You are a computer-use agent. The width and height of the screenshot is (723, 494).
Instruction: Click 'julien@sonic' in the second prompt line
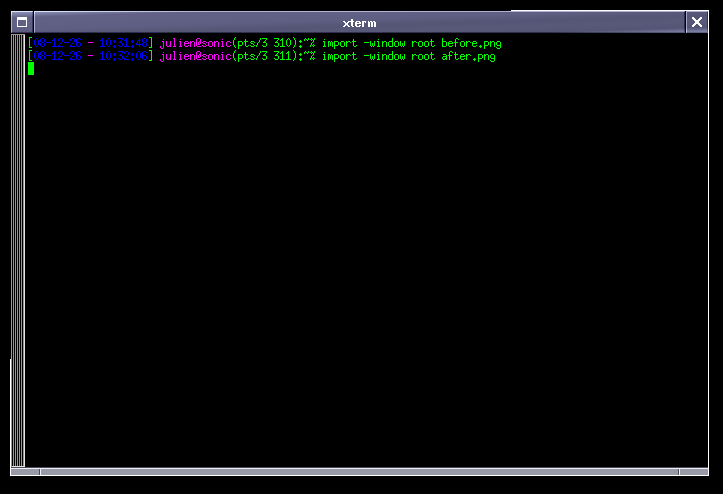(x=196, y=57)
